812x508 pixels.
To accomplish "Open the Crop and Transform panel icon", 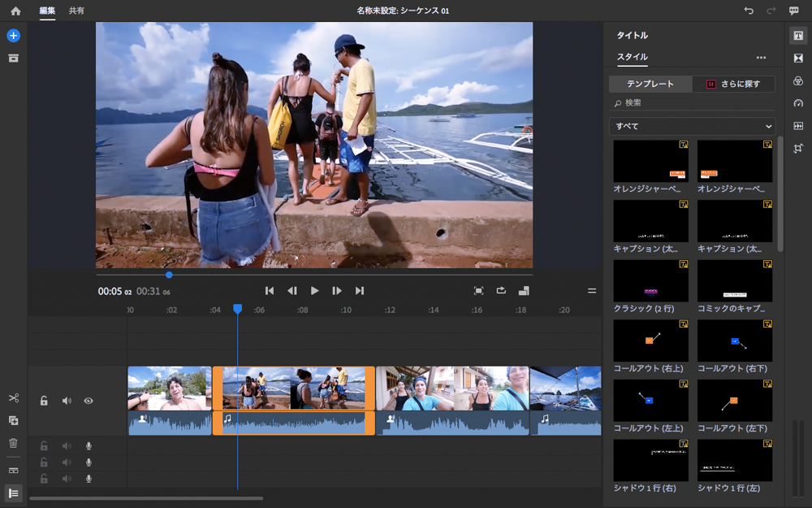I will coord(798,149).
